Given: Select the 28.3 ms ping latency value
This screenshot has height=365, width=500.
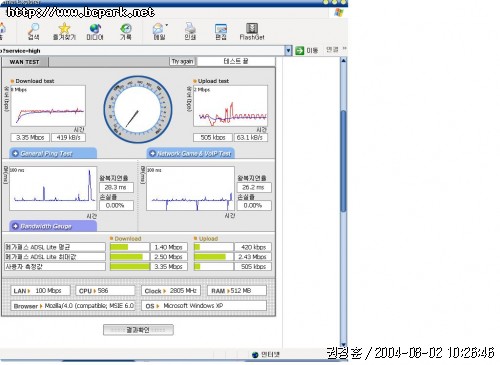Looking at the screenshot, I should [x=116, y=187].
